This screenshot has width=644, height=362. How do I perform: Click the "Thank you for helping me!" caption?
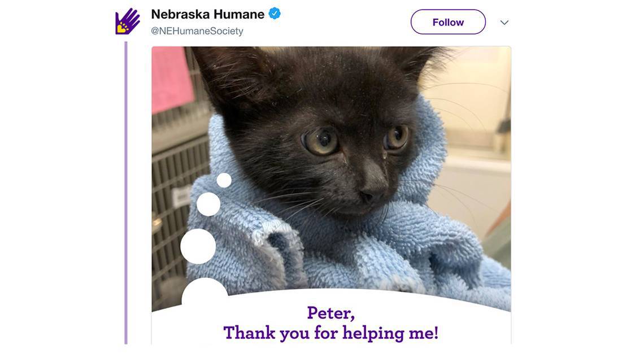point(331,333)
